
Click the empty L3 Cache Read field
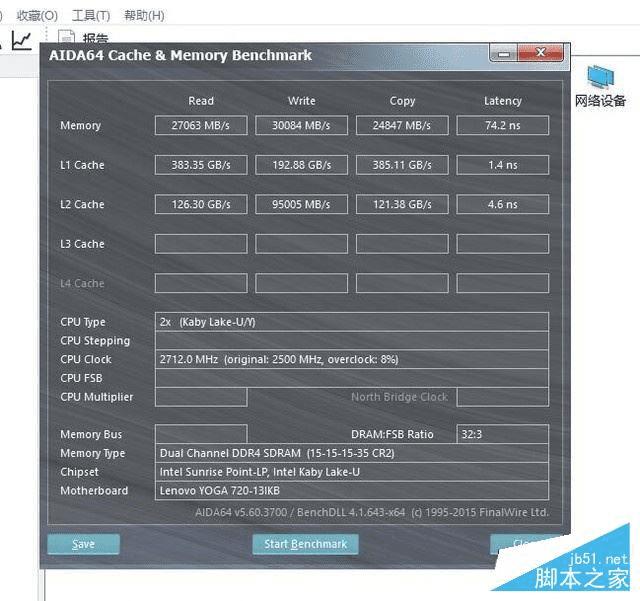[201, 244]
